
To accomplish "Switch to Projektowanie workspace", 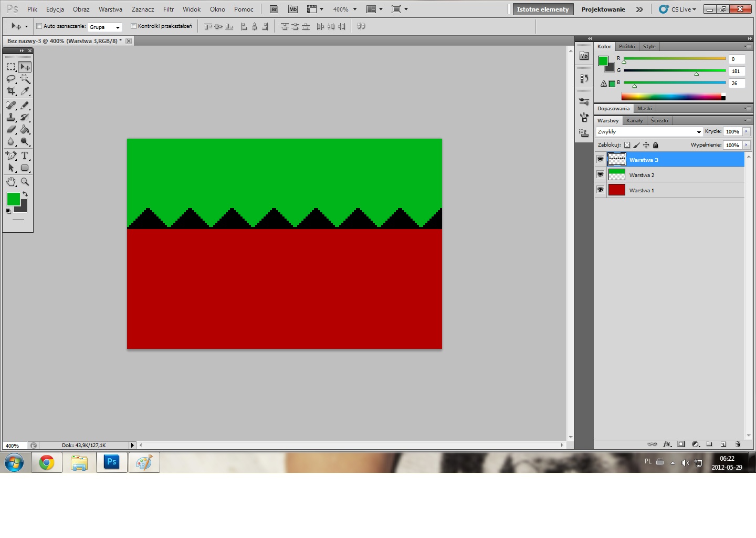I will click(x=603, y=9).
